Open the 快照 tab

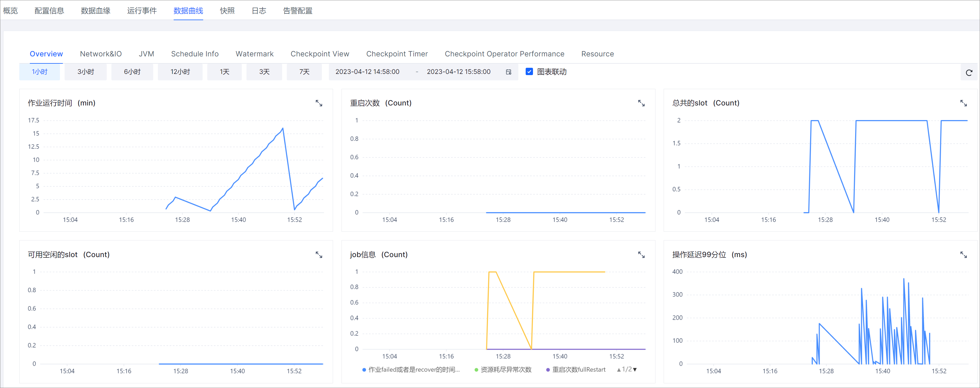pyautogui.click(x=227, y=11)
